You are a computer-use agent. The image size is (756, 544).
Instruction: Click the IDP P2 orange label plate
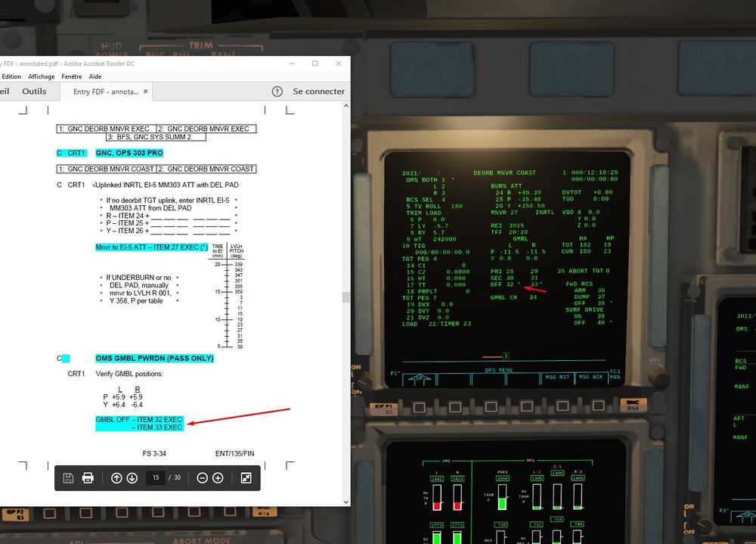tap(15, 514)
